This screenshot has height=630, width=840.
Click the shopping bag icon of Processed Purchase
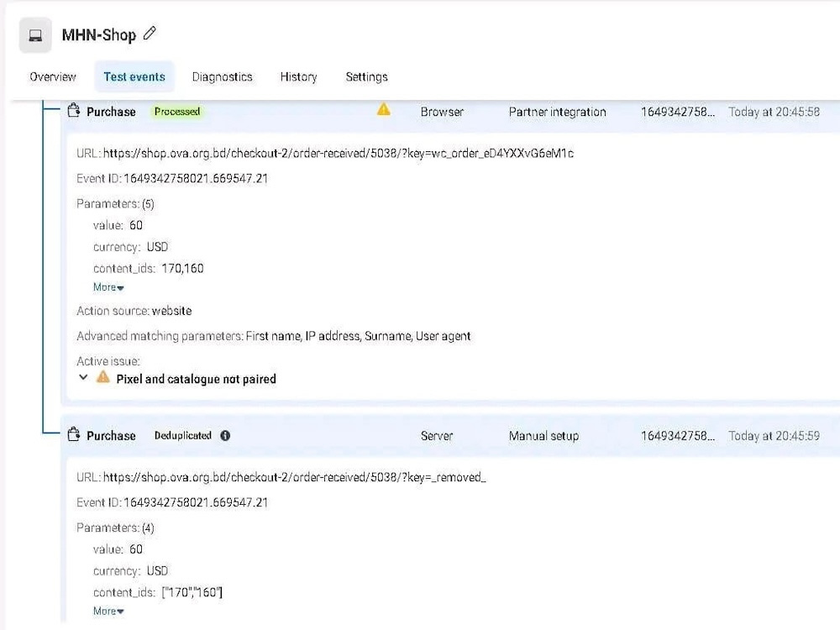tap(74, 110)
